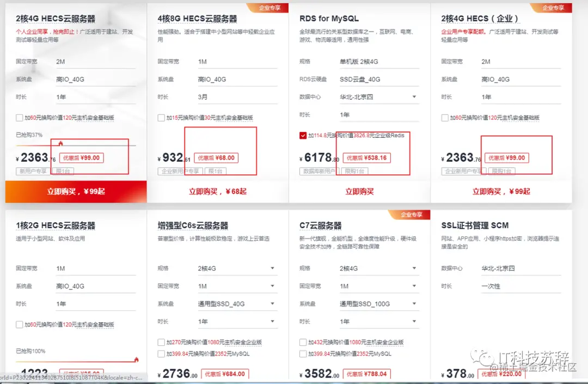Click the 优惠后 ¥99.00 tag on 2核4G HECS云服务器

click(81, 158)
